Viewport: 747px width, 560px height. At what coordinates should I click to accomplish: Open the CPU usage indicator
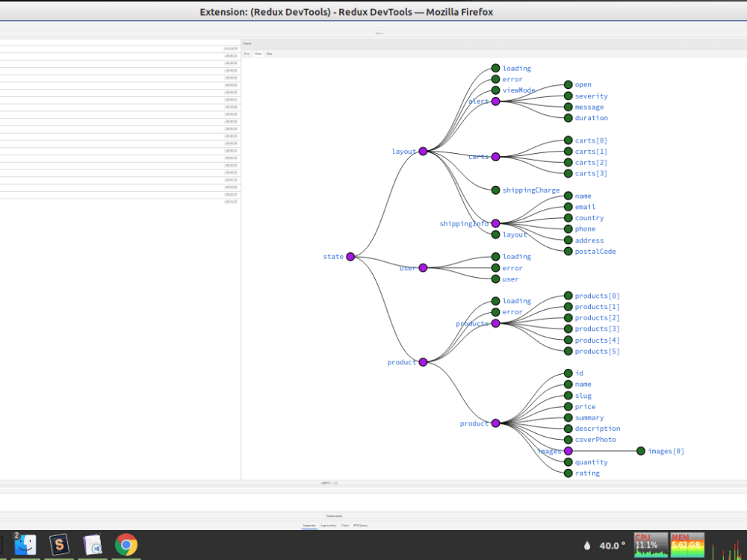coord(651,545)
